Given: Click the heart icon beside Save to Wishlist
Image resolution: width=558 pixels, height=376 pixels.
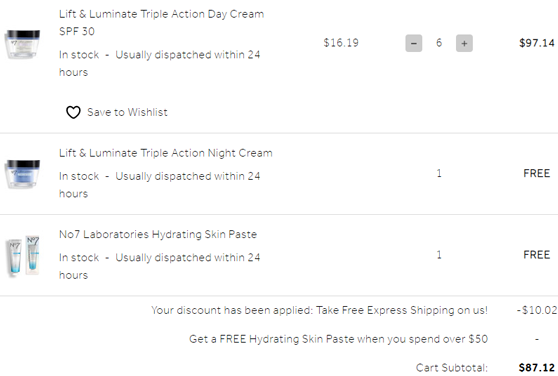Looking at the screenshot, I should coord(73,112).
